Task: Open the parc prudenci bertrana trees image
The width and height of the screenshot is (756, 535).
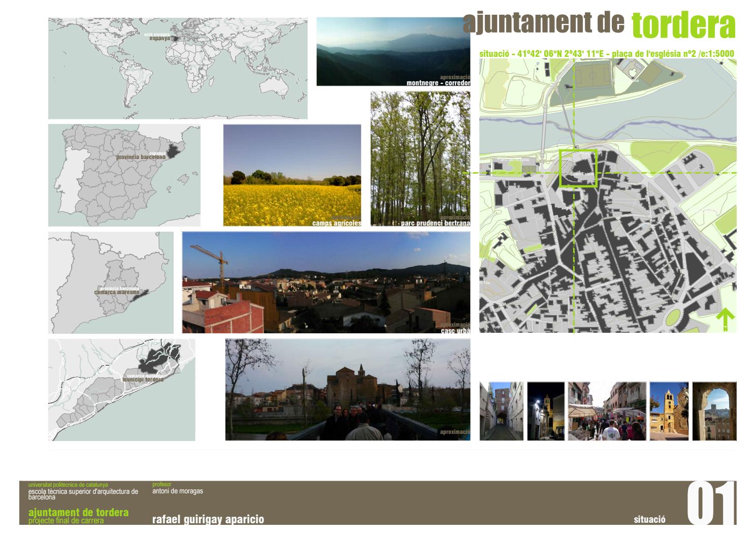Action: [420, 158]
